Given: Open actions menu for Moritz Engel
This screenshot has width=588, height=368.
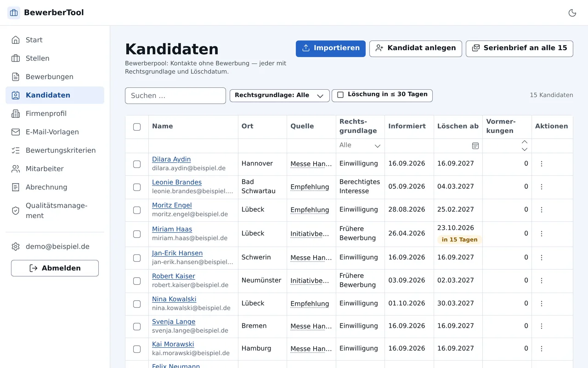Looking at the screenshot, I should tap(542, 210).
